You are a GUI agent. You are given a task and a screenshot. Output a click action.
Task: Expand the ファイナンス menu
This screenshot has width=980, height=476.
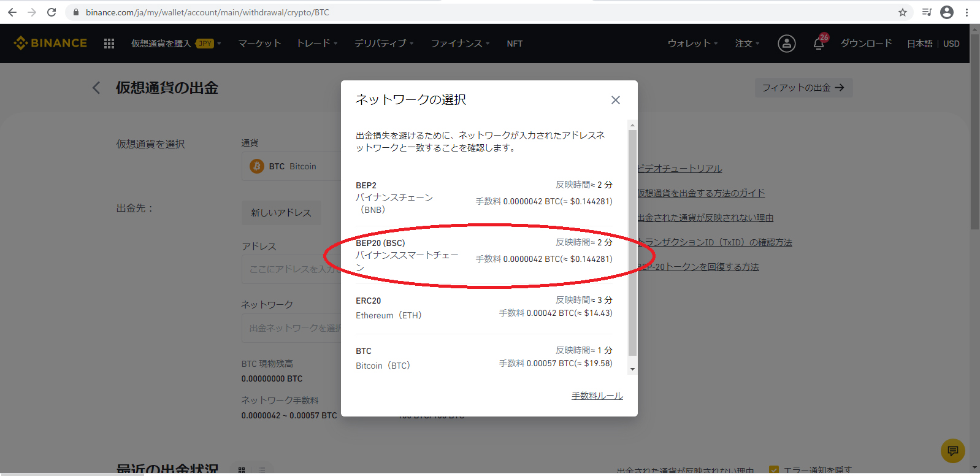[460, 44]
